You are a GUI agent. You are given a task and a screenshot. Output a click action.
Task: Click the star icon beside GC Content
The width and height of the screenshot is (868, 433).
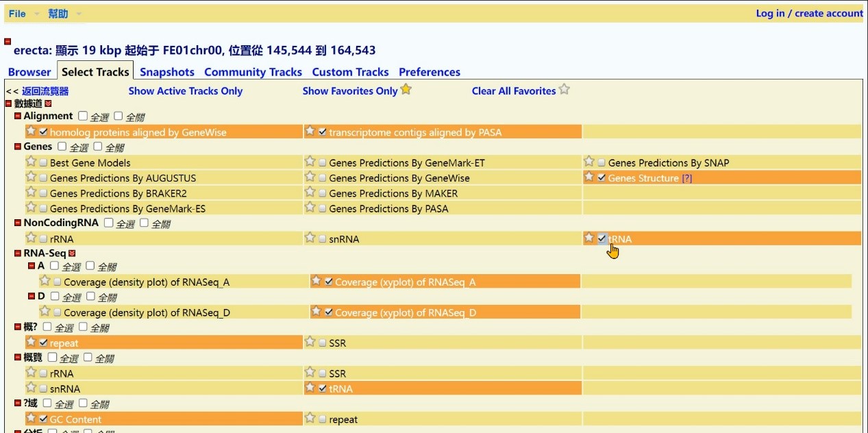31,418
